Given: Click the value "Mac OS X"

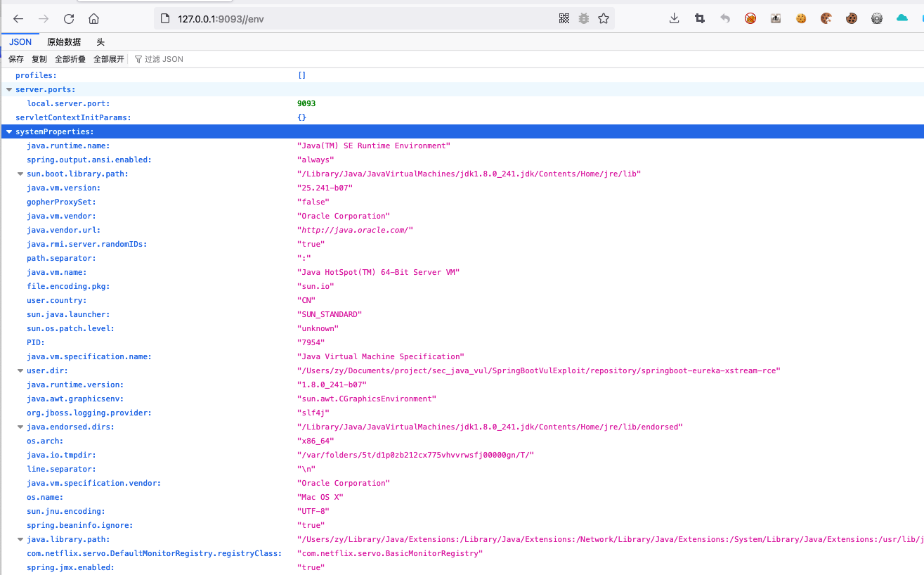Looking at the screenshot, I should pos(320,497).
